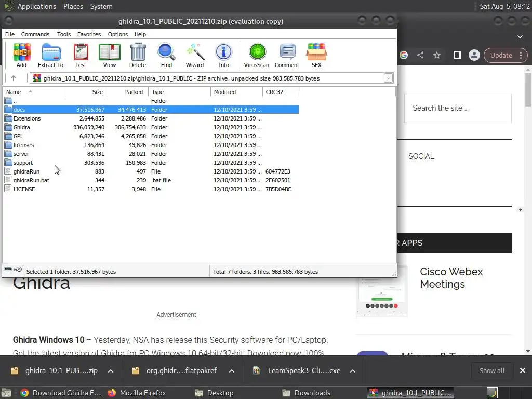Open the org.ghidr flatpakref download item
This screenshot has width=532, height=399.
click(176, 370)
